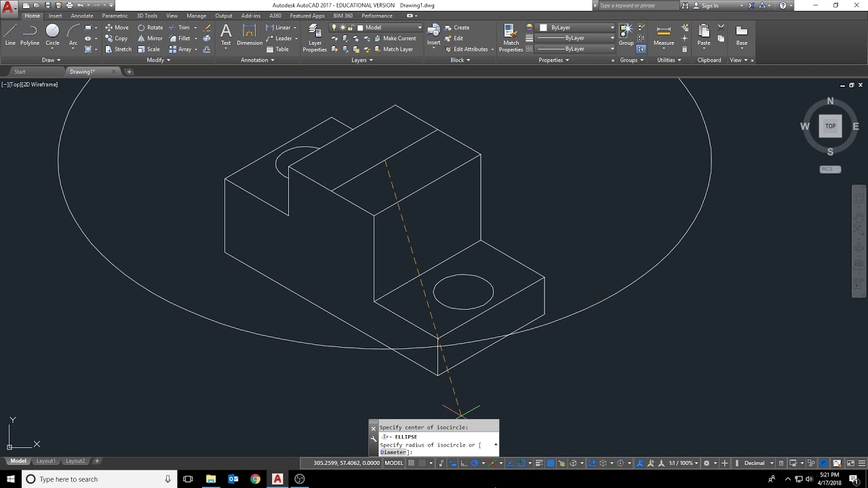This screenshot has width=868, height=488.
Task: Open the Start file tab
Action: click(x=20, y=71)
